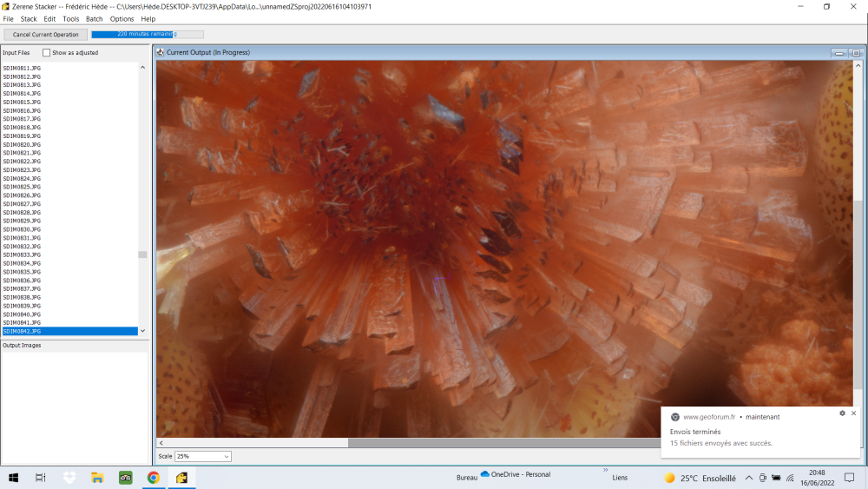Open Google Chrome from the taskbar

(153, 478)
